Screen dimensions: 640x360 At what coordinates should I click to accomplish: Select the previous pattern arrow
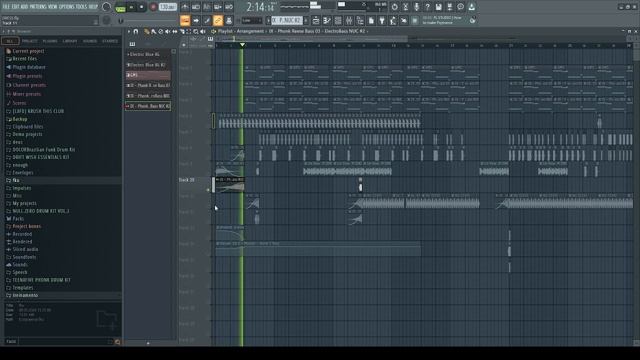(268, 20)
